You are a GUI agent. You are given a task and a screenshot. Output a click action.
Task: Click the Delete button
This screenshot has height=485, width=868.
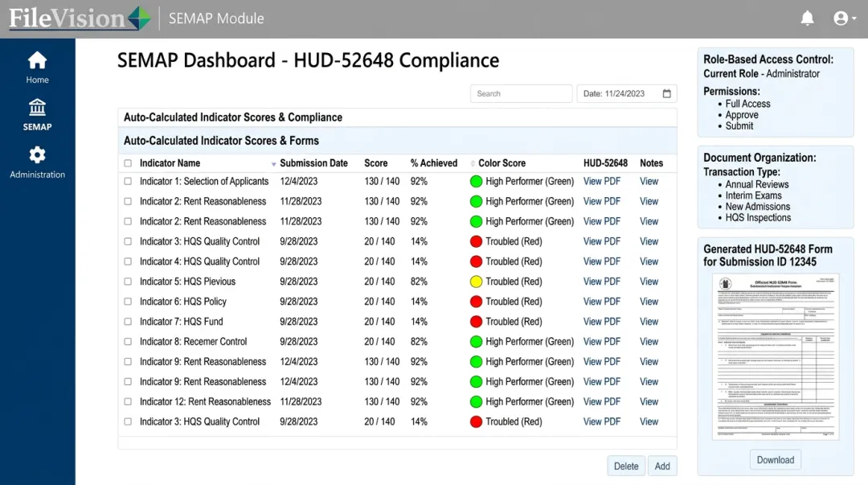tap(626, 467)
